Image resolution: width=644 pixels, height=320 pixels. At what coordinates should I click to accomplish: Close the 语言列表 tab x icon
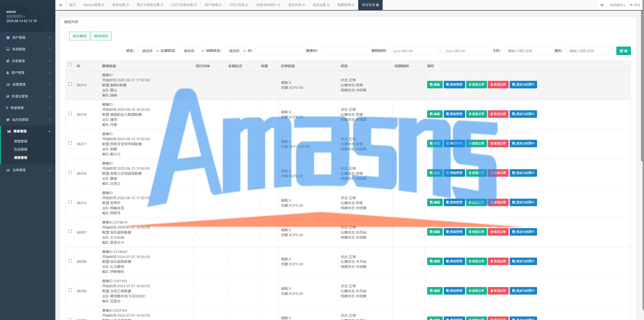coord(304,5)
